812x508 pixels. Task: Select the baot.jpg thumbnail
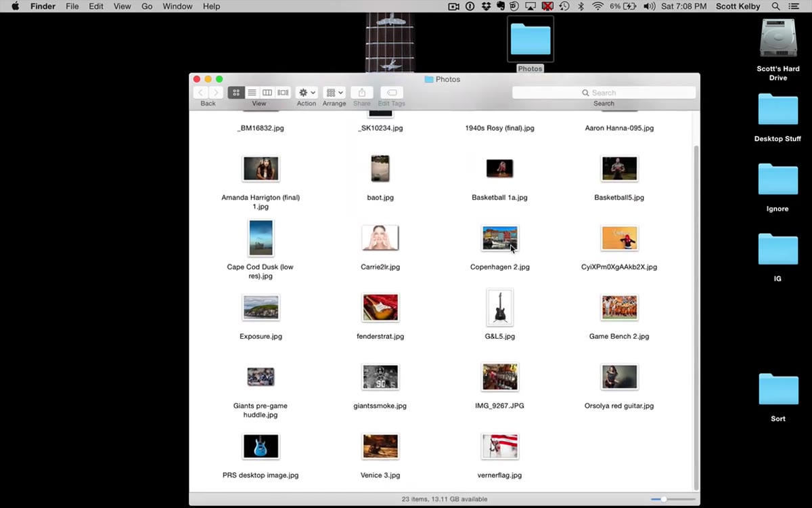tap(380, 169)
